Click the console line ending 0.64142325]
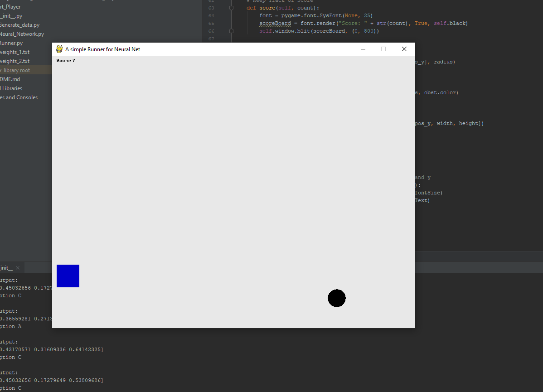This screenshot has width=543, height=392. [52, 349]
